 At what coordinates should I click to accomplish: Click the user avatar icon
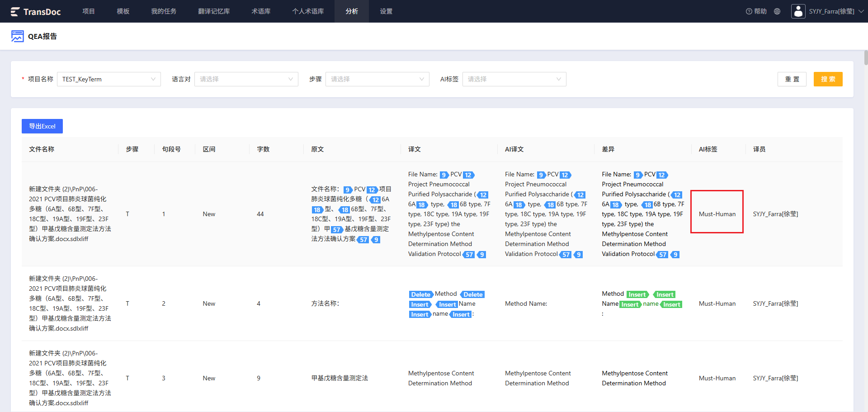798,11
